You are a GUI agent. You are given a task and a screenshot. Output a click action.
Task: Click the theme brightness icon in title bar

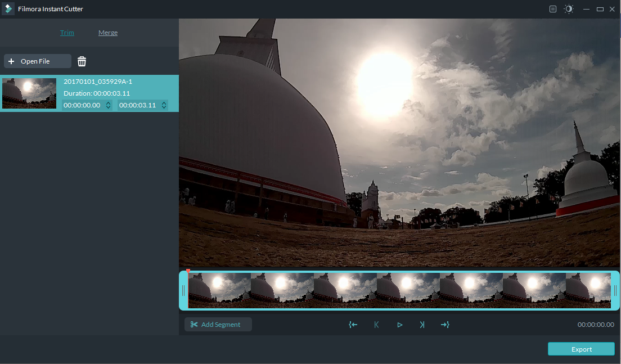569,9
